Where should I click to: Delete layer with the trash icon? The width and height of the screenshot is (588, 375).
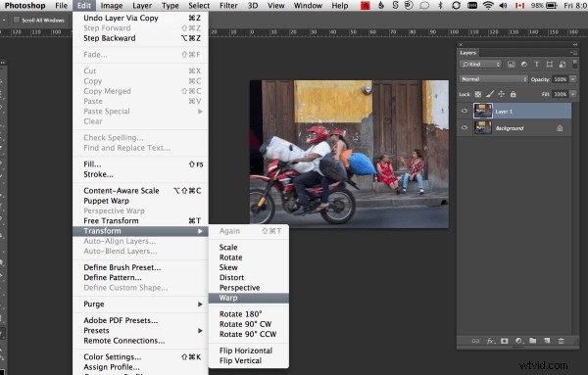pos(562,341)
